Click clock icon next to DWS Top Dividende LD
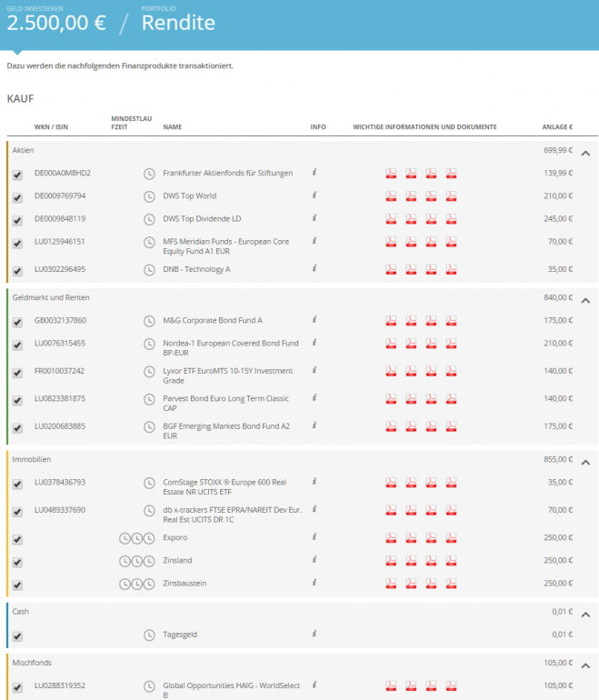Image resolution: width=599 pixels, height=700 pixels. coord(149,219)
